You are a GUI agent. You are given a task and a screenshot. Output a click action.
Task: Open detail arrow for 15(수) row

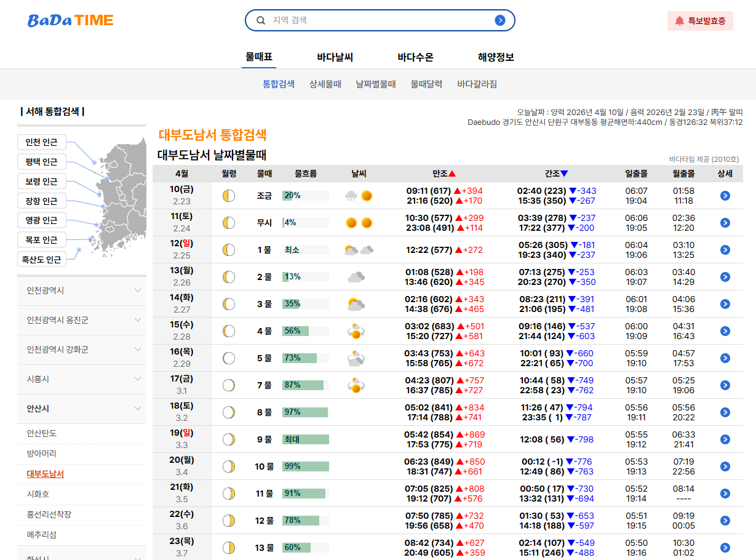point(725,331)
